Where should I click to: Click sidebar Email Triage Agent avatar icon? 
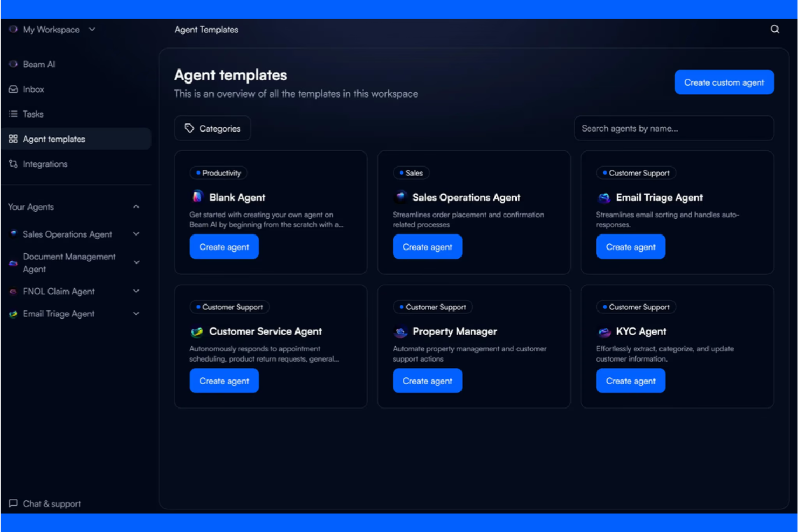pos(13,314)
